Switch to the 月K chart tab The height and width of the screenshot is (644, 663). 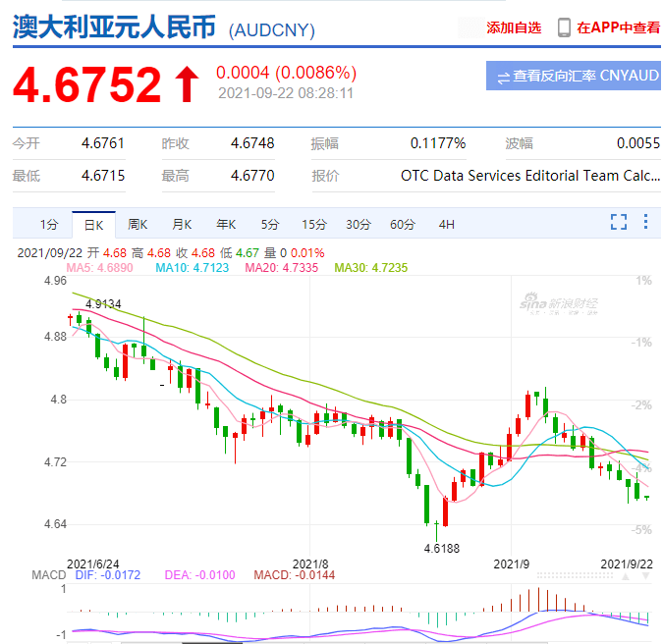[x=182, y=225]
